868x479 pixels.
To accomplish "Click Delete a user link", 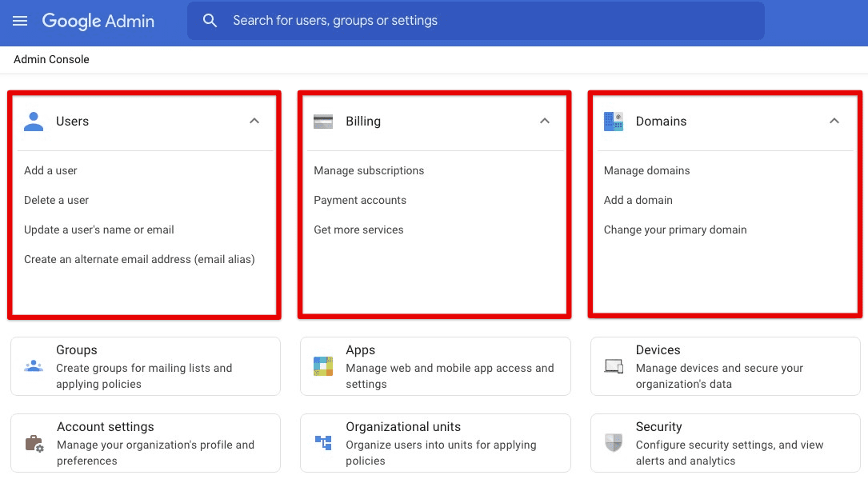I will coord(57,200).
